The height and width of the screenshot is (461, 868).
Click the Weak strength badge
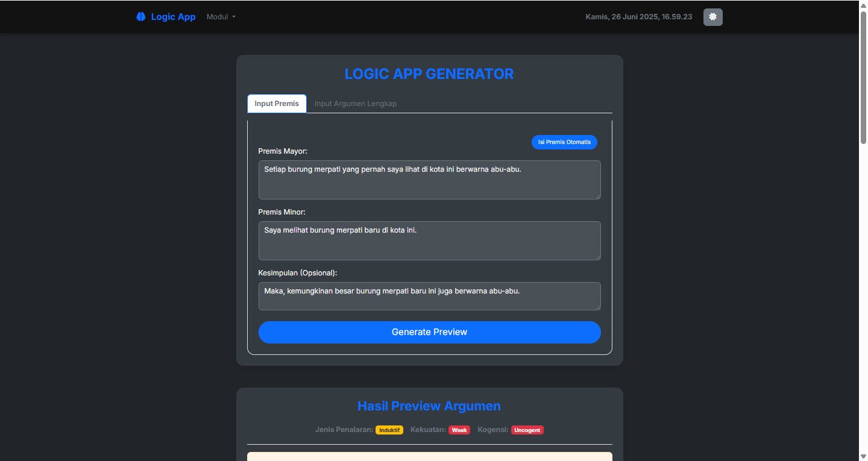459,430
